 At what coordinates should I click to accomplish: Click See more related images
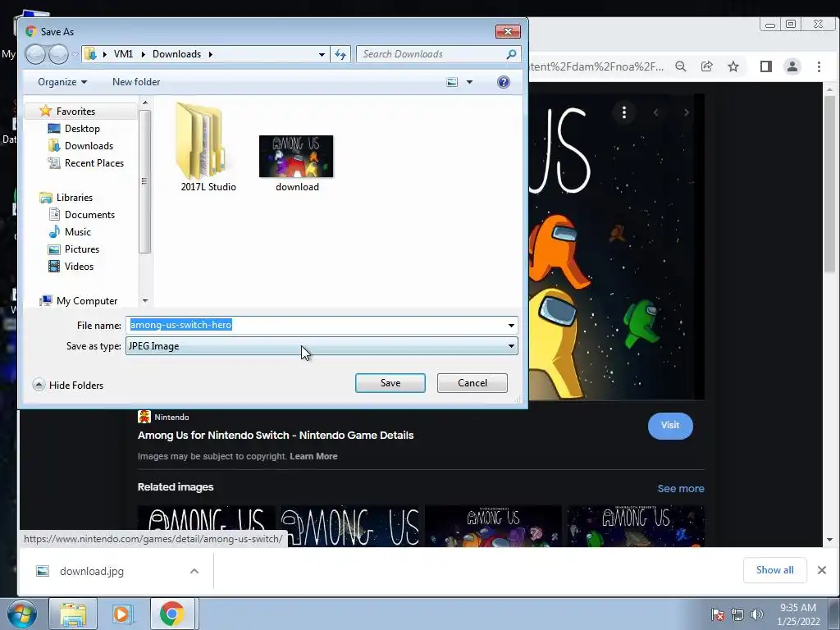tap(680, 489)
